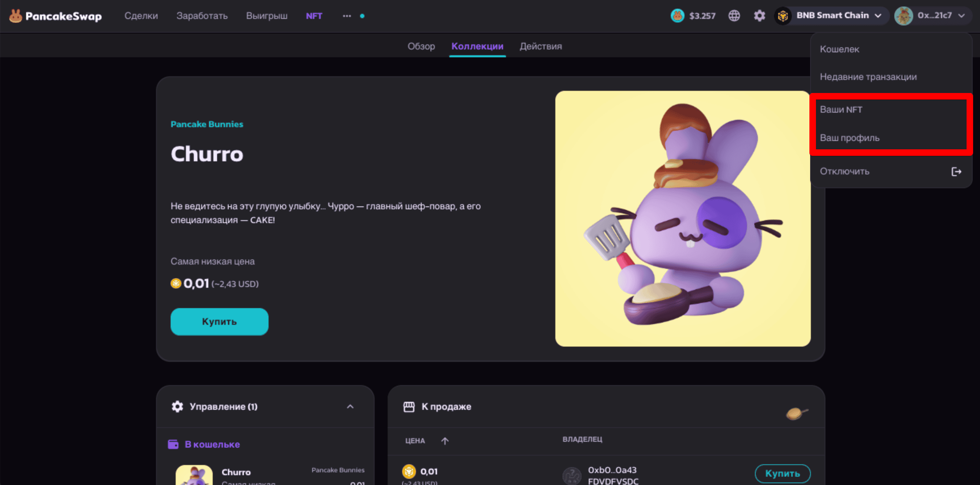980x485 pixels.
Task: Click the Самая низкая цена label
Action: pos(212,262)
